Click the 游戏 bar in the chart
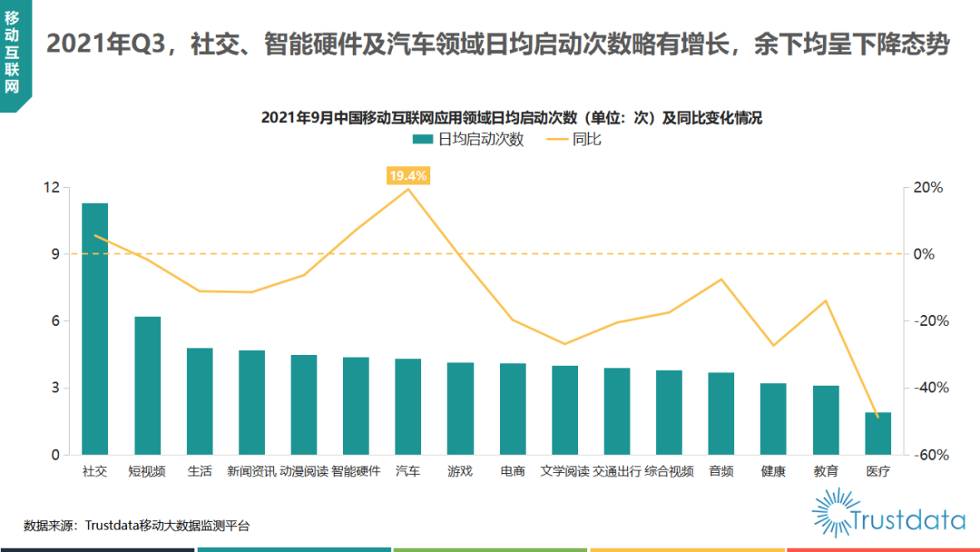Image resolution: width=980 pixels, height=552 pixels. [460, 409]
